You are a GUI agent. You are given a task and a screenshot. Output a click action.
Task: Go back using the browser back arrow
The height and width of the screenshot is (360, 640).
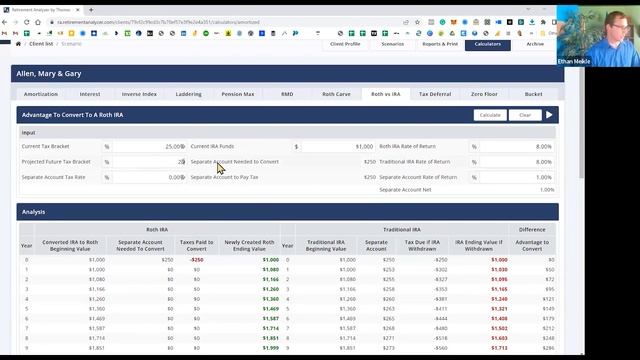5,22
